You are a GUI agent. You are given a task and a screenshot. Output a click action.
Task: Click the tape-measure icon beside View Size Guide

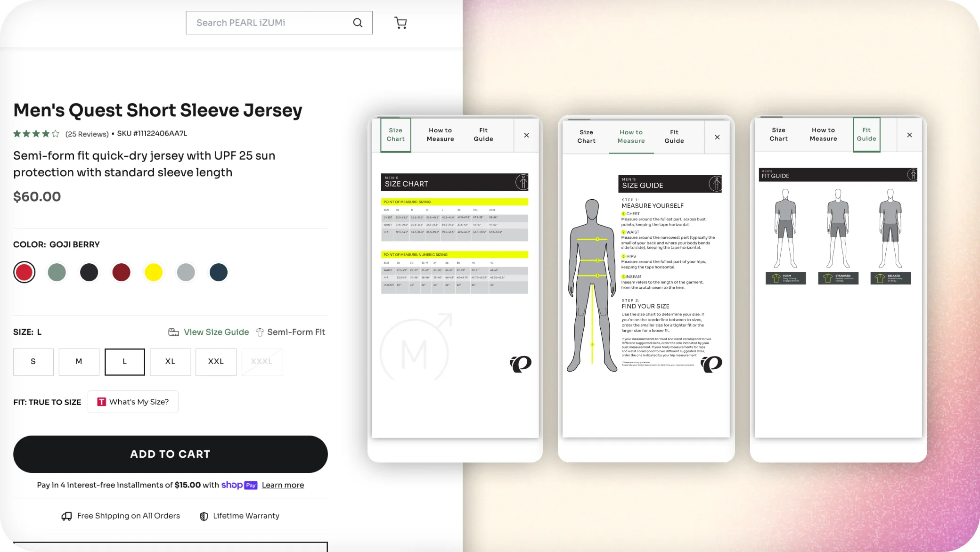(173, 332)
